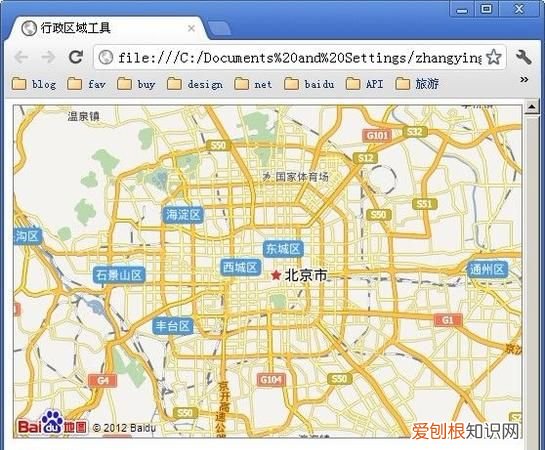
Task: Click the 丰台区 district label
Action: 173,326
